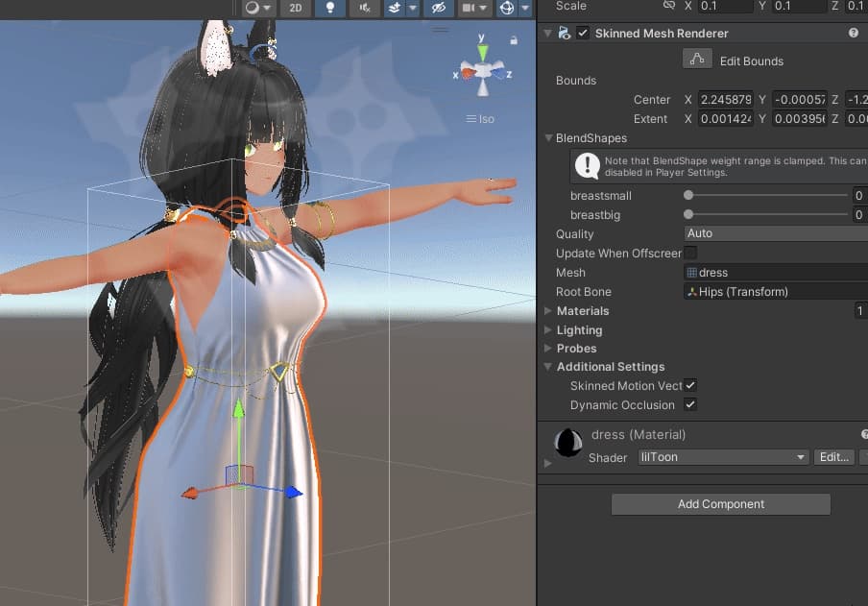The image size is (868, 606).
Task: Toggle scene effects layers icon
Action: pos(394,8)
